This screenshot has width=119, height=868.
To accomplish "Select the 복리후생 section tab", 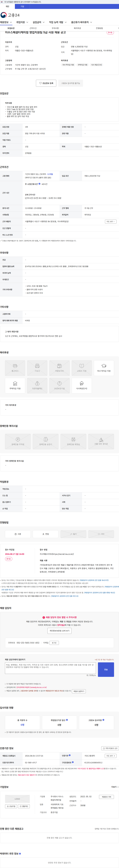I will [77, 28].
